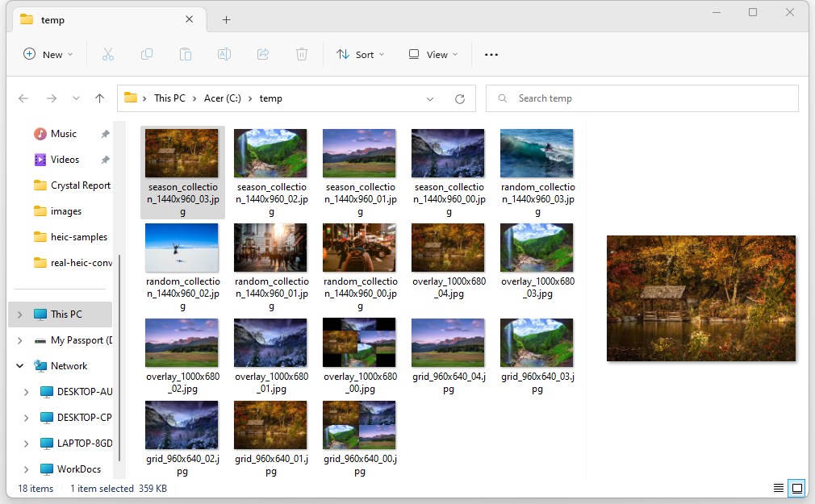Image resolution: width=815 pixels, height=504 pixels.
Task: Collapse the Network tree in the sidebar
Action: coord(20,365)
